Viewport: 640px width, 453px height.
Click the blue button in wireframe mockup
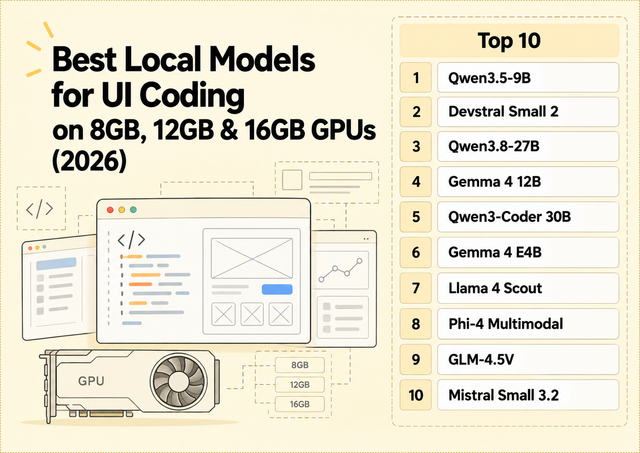pyautogui.click(x=277, y=289)
